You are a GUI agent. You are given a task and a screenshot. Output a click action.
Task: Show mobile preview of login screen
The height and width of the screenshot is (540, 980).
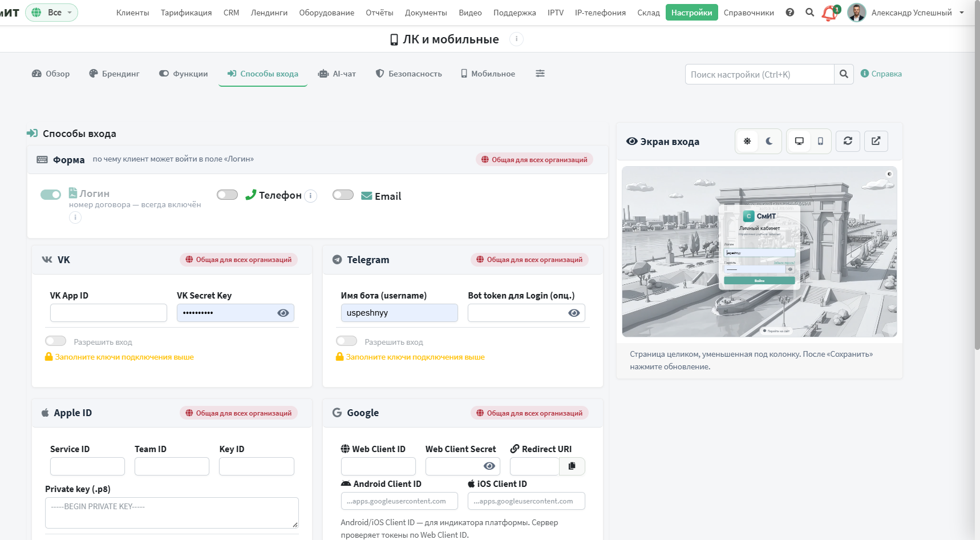[820, 141]
